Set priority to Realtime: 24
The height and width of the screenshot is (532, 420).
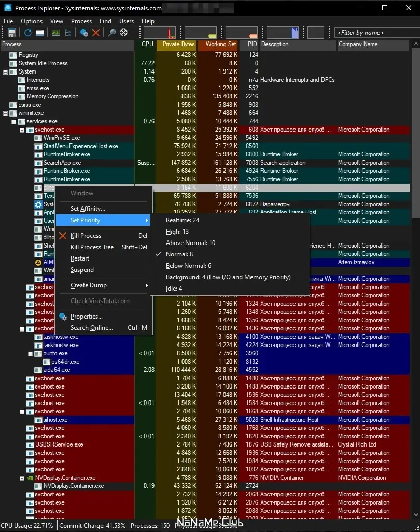coord(230,220)
